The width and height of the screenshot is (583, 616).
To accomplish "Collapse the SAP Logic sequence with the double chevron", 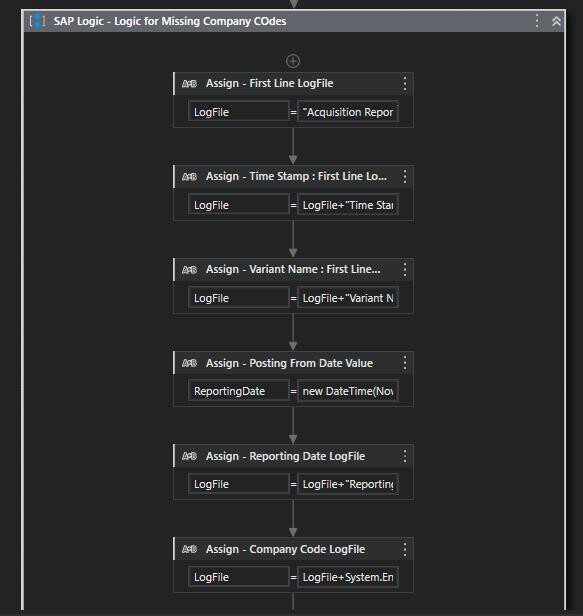I will (556, 21).
